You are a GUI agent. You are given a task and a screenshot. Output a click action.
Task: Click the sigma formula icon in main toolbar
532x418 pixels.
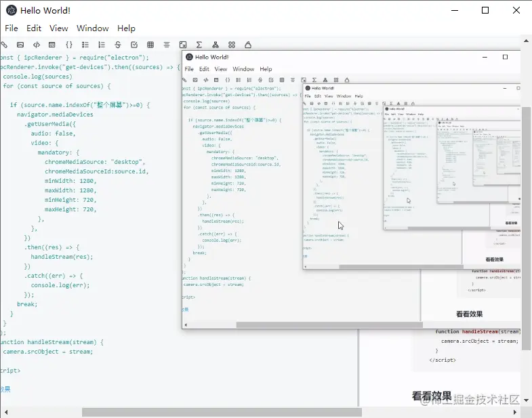point(199,45)
